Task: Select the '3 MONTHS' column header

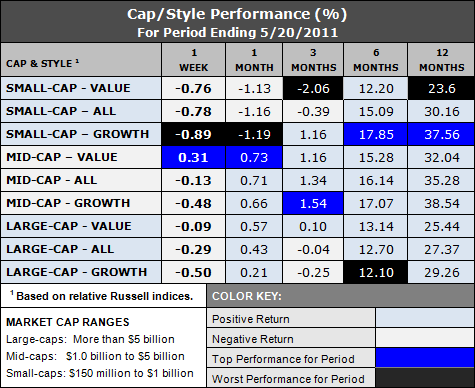Action: click(313, 60)
